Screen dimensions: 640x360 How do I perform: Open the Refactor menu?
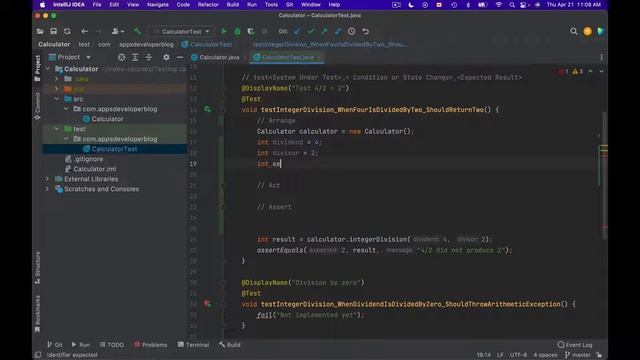point(208,5)
